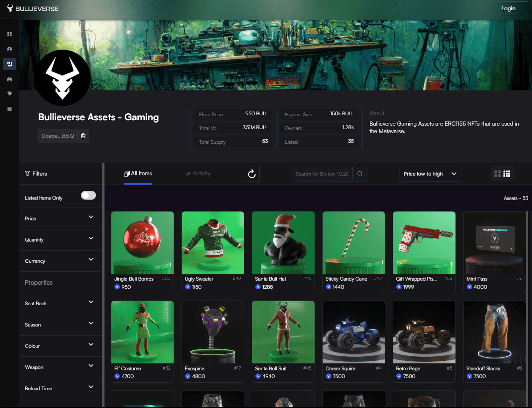
Task: Click the 0xa5e...8812 address
Action: click(58, 136)
